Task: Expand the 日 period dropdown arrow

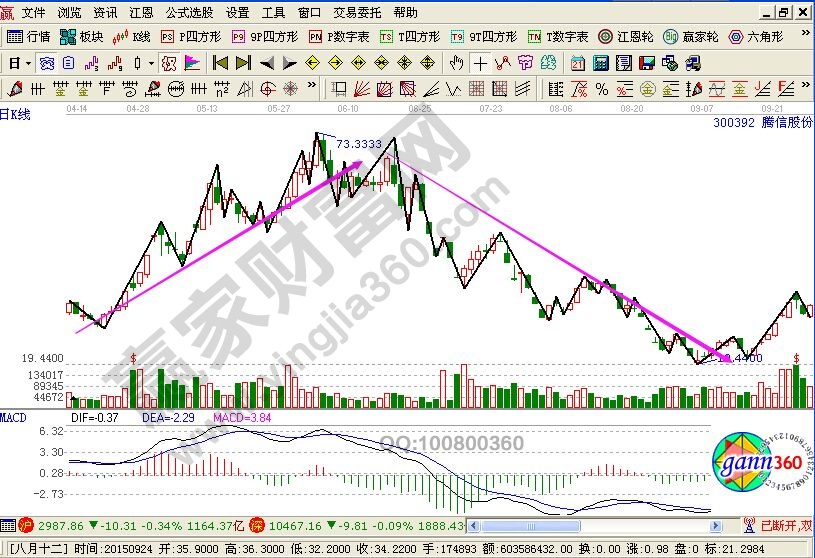Action: pos(29,63)
